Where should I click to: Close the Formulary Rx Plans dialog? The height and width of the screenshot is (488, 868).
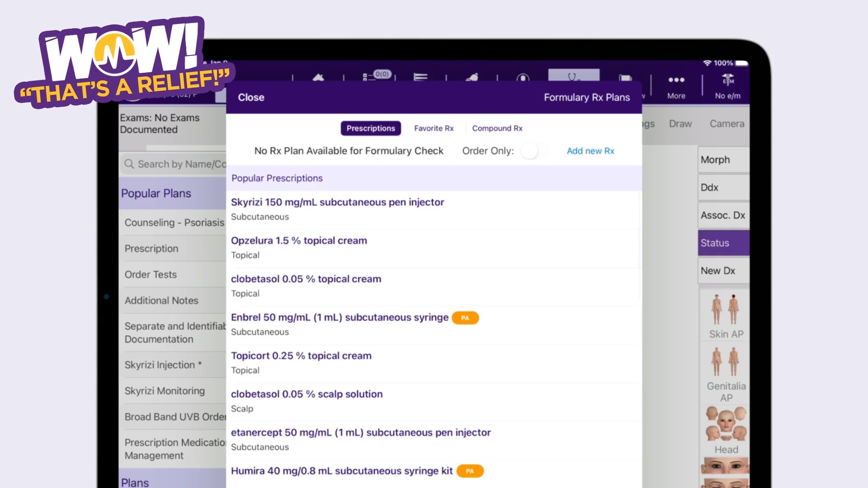251,97
